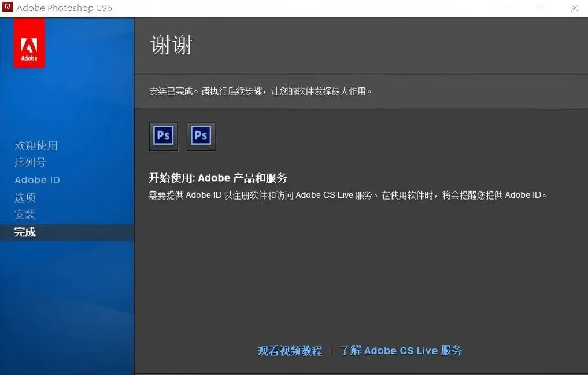
Task: Select the 安装 step in sidebar
Action: tap(25, 214)
